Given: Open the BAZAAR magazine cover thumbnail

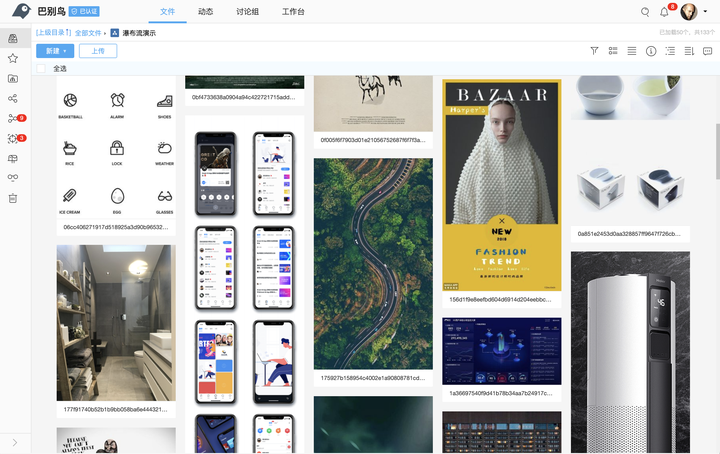Looking at the screenshot, I should point(502,185).
